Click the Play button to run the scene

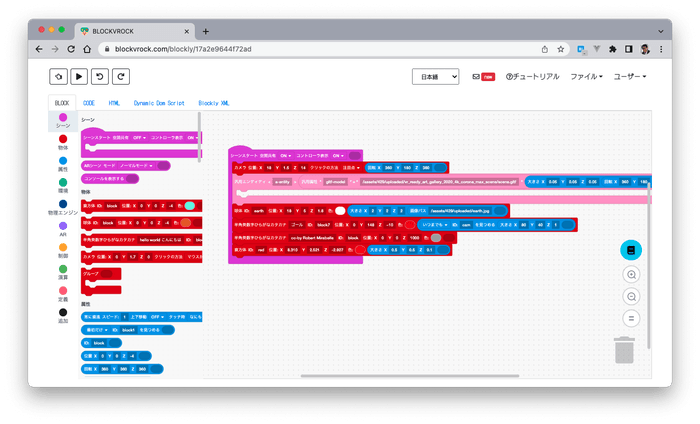pos(79,75)
